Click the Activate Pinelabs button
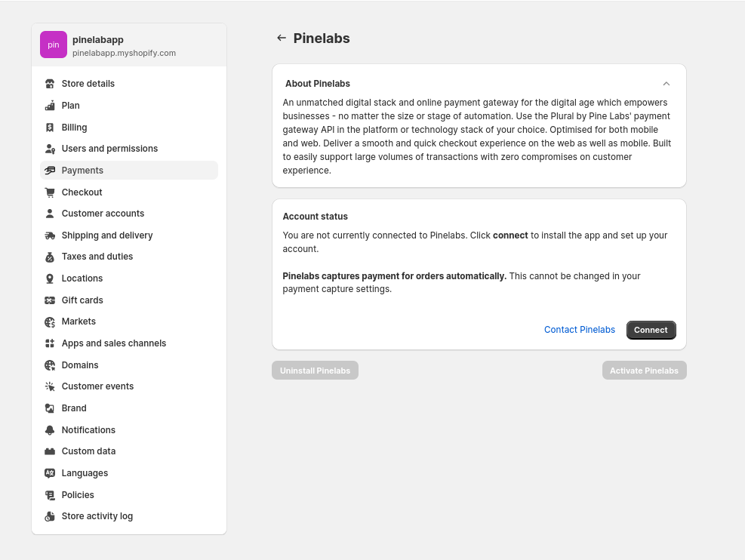The height and width of the screenshot is (560, 745). click(645, 371)
